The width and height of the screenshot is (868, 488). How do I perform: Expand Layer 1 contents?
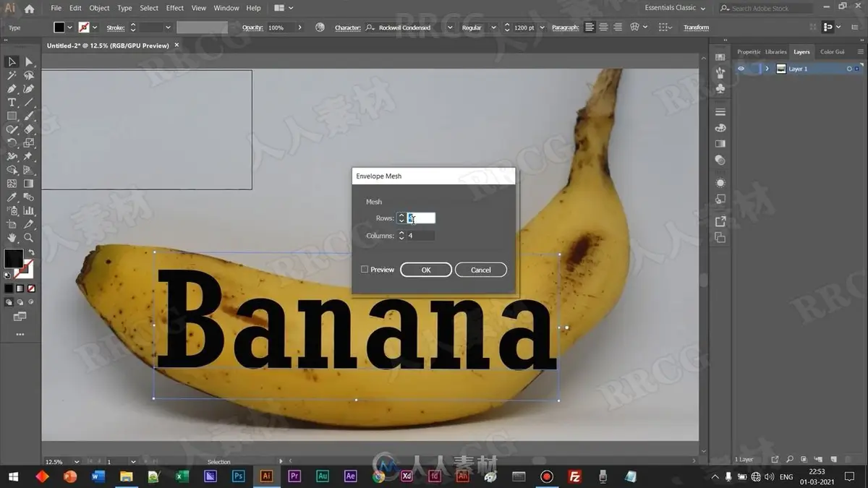point(767,69)
